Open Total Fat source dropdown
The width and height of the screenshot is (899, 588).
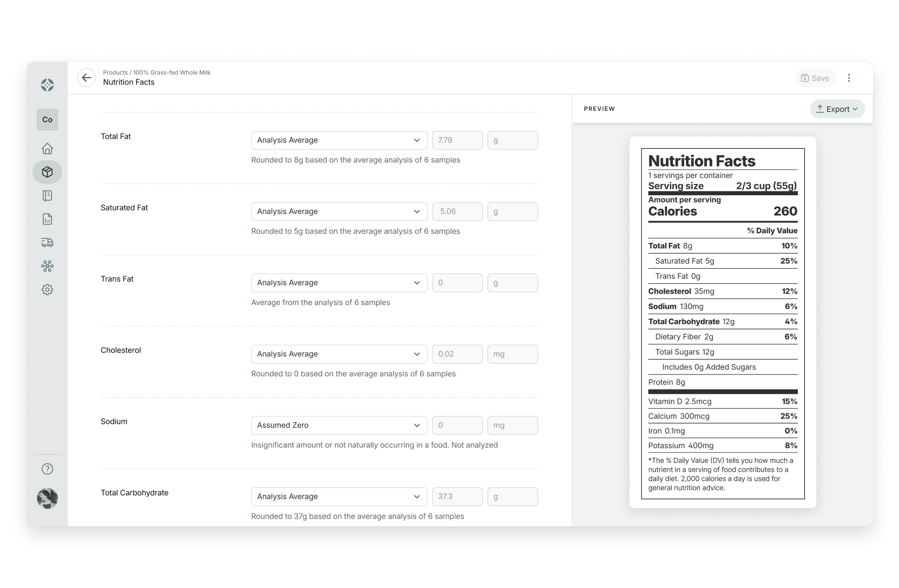[339, 140]
